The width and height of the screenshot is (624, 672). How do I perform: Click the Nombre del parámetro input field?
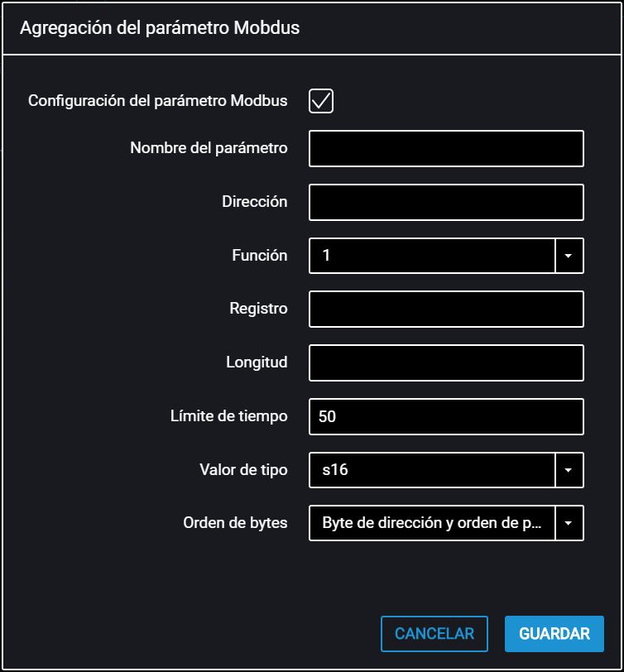(446, 148)
